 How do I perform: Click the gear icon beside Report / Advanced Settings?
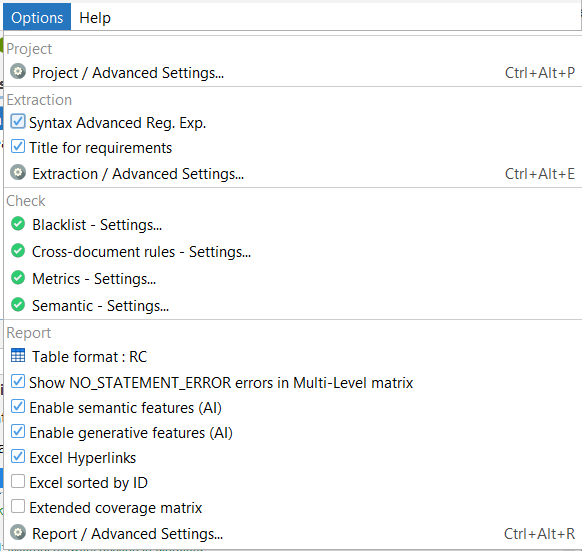[18, 532]
